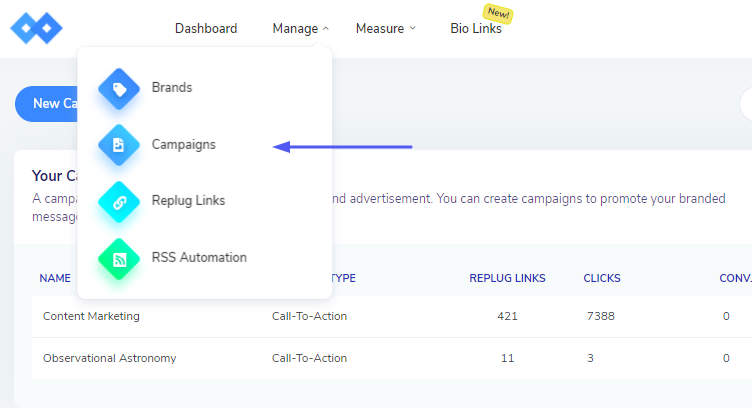Image resolution: width=752 pixels, height=408 pixels.
Task: Choose RSS Automation menu entry
Action: tap(199, 258)
